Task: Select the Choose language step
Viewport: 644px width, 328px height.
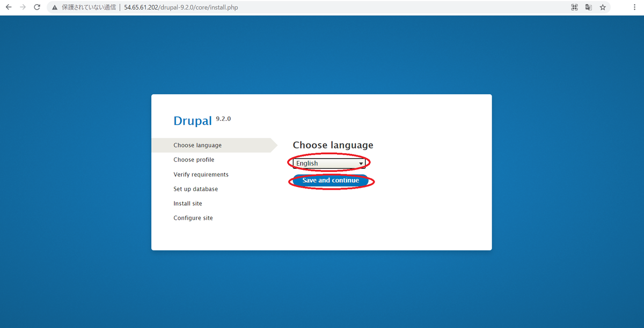Action: [197, 145]
